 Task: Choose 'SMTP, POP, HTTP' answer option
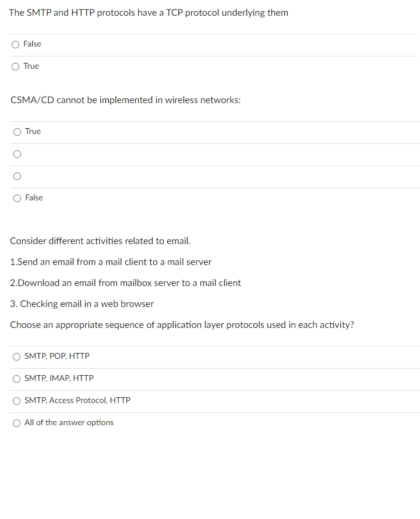(x=16, y=356)
